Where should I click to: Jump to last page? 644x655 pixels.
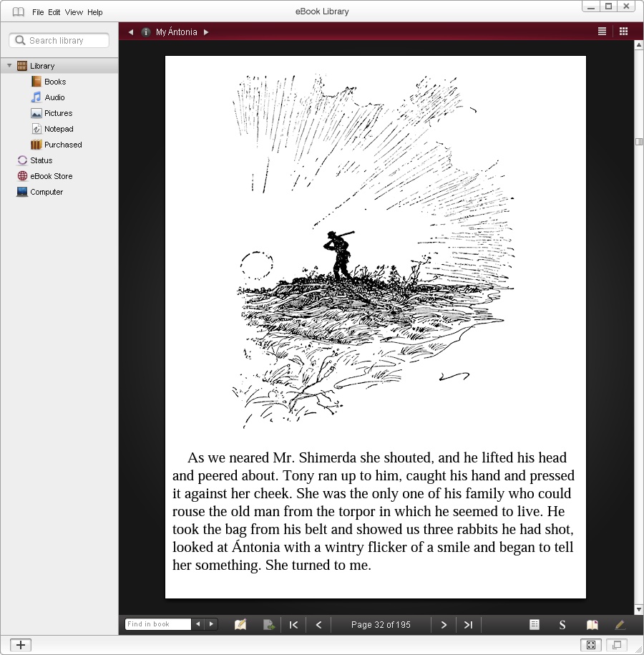point(468,625)
